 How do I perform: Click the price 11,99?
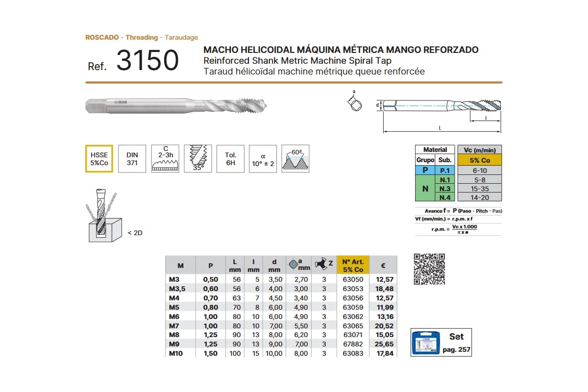[x=385, y=307]
